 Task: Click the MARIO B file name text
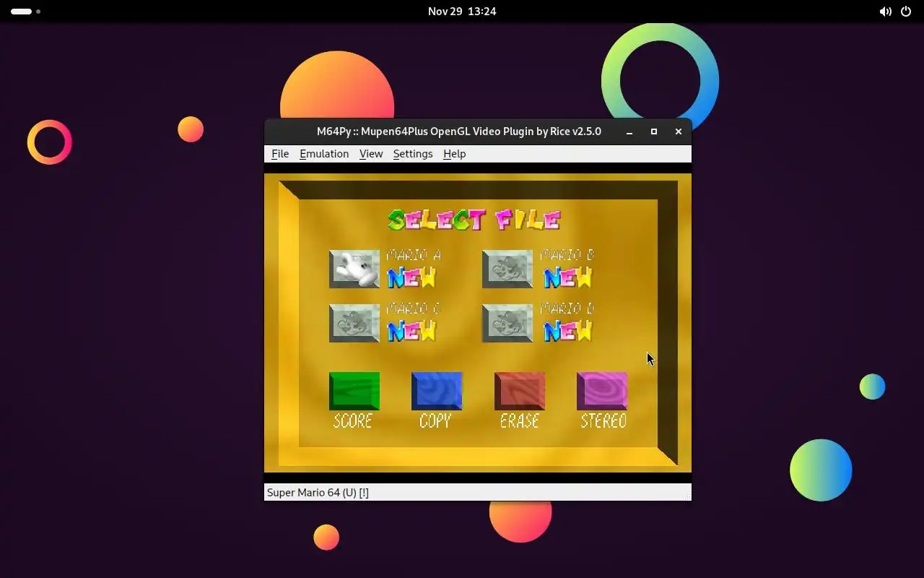coord(567,255)
